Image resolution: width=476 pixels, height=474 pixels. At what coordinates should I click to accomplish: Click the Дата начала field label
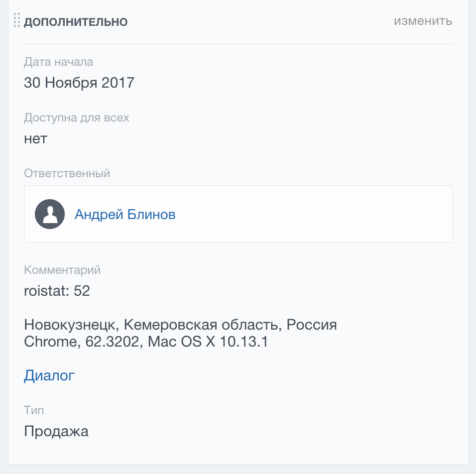[x=58, y=62]
